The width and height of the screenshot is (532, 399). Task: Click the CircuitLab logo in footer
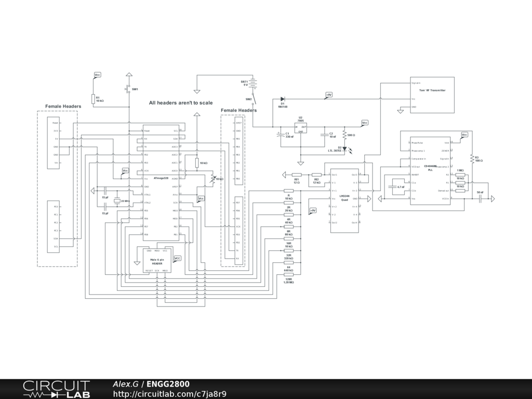pyautogui.click(x=56, y=389)
